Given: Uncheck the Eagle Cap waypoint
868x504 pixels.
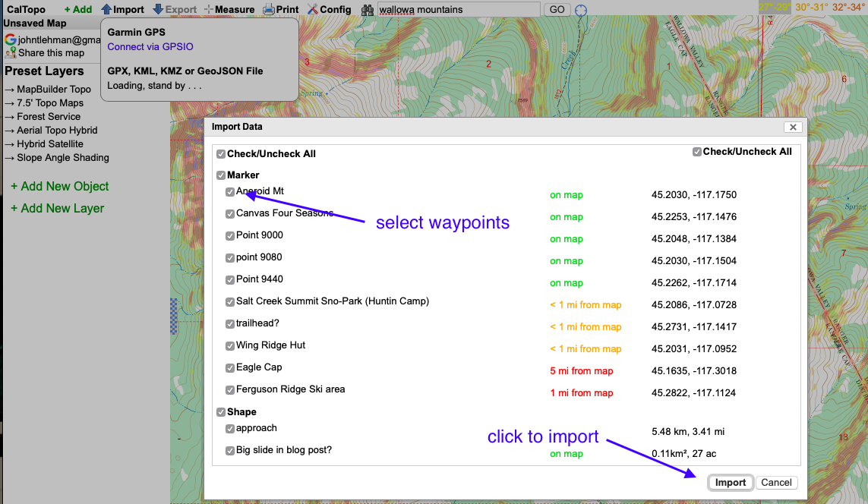Looking at the screenshot, I should point(230,368).
